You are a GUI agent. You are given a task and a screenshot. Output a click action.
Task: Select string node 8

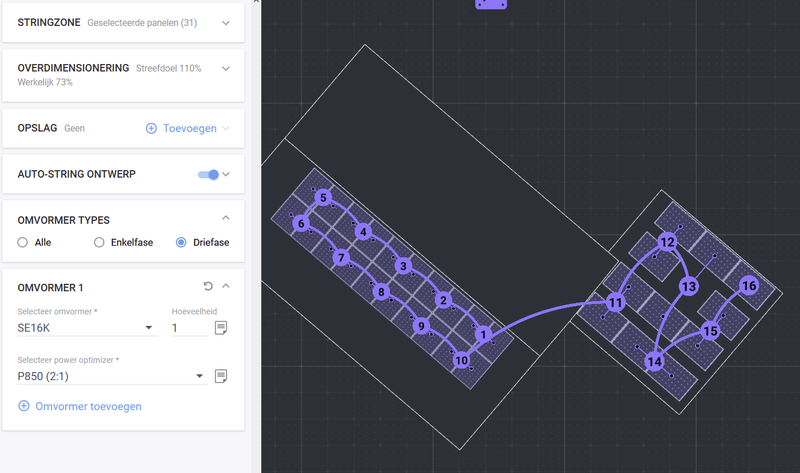381,292
